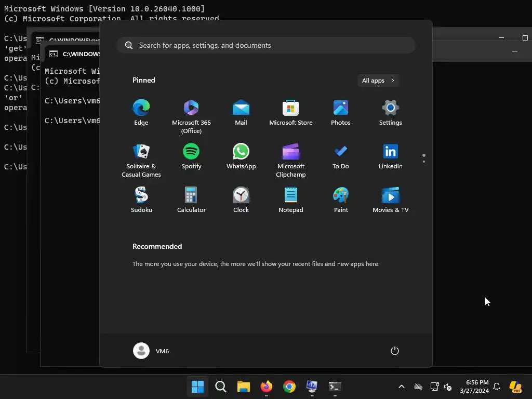Viewport: 532px width, 399px height.
Task: Launch the Sudoku game
Action: click(141, 200)
